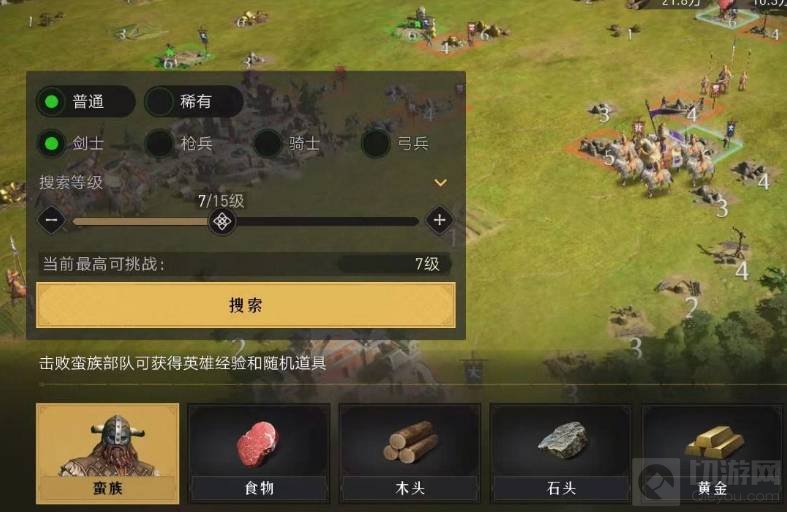Viewport: 787px width, 512px height.
Task: Click the 当前最高可挑战 7级 field
Action: (x=245, y=264)
